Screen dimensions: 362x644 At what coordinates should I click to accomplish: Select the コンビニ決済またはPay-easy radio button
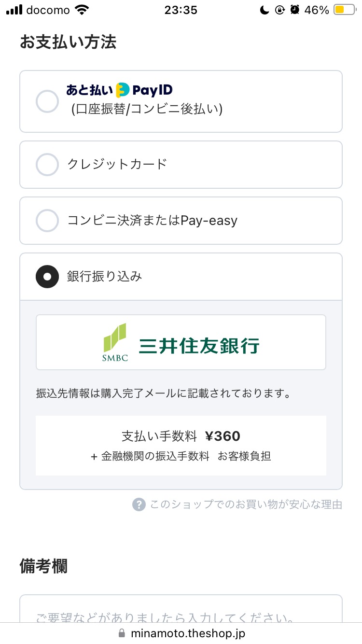47,221
